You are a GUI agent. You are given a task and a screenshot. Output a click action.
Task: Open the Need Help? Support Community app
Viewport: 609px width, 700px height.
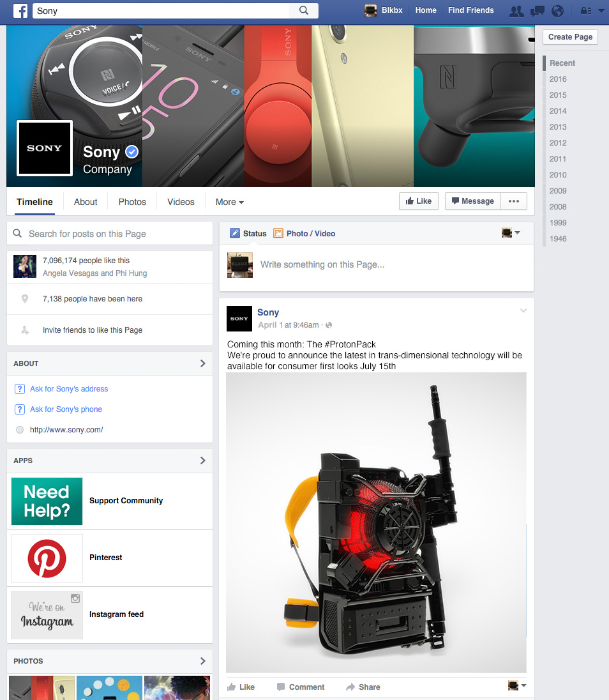coord(47,501)
